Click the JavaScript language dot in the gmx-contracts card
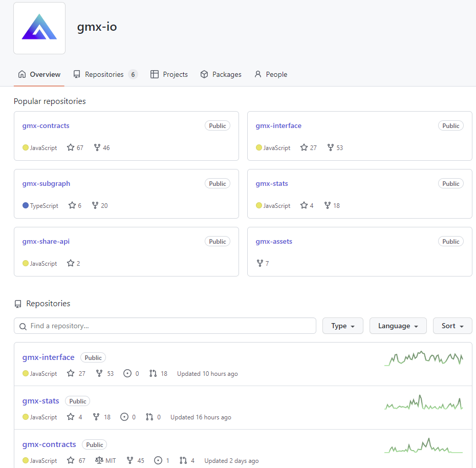Image resolution: width=476 pixels, height=468 pixels. [26, 147]
